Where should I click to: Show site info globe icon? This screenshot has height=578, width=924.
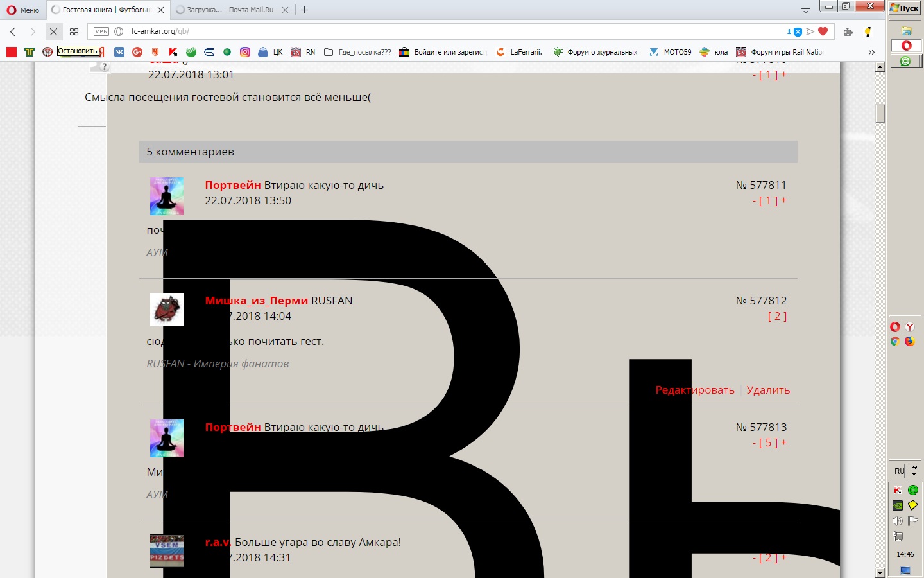[x=119, y=31]
